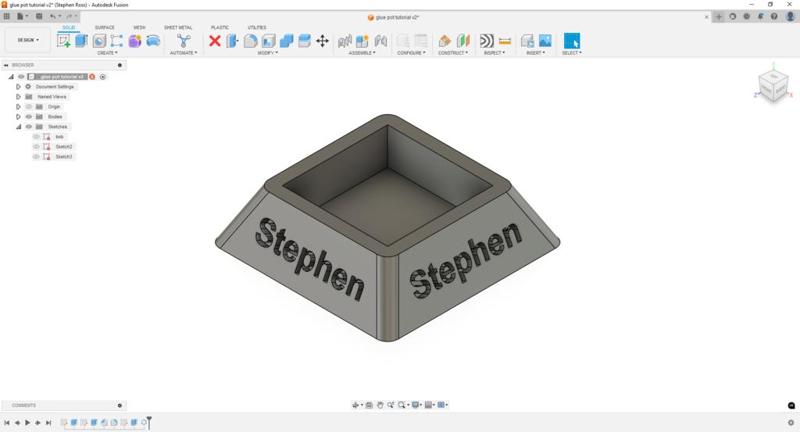Jump to timeline end
Screen dimensions: 800x432
coord(48,422)
